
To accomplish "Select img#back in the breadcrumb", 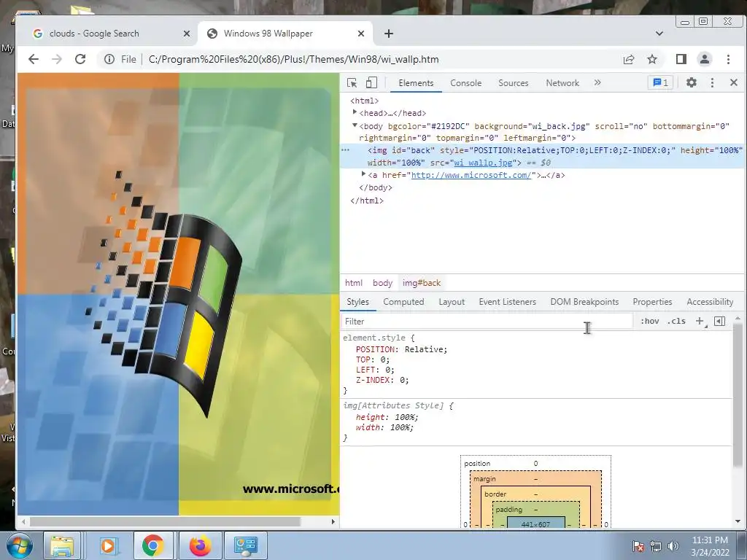I will coord(422,283).
